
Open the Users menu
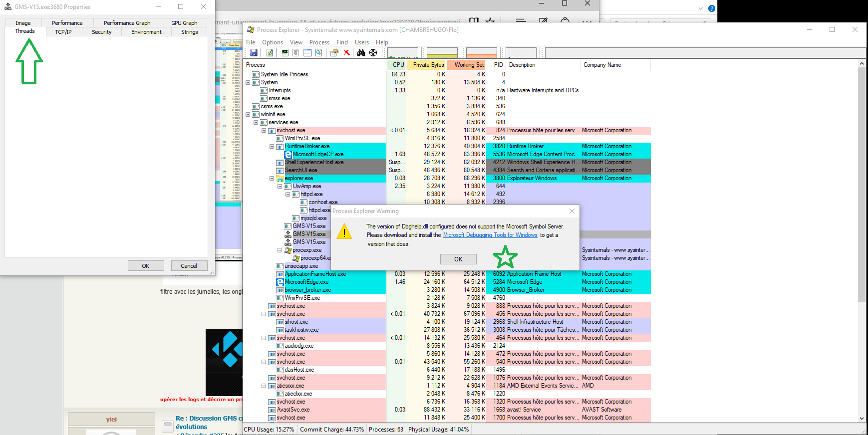[362, 42]
